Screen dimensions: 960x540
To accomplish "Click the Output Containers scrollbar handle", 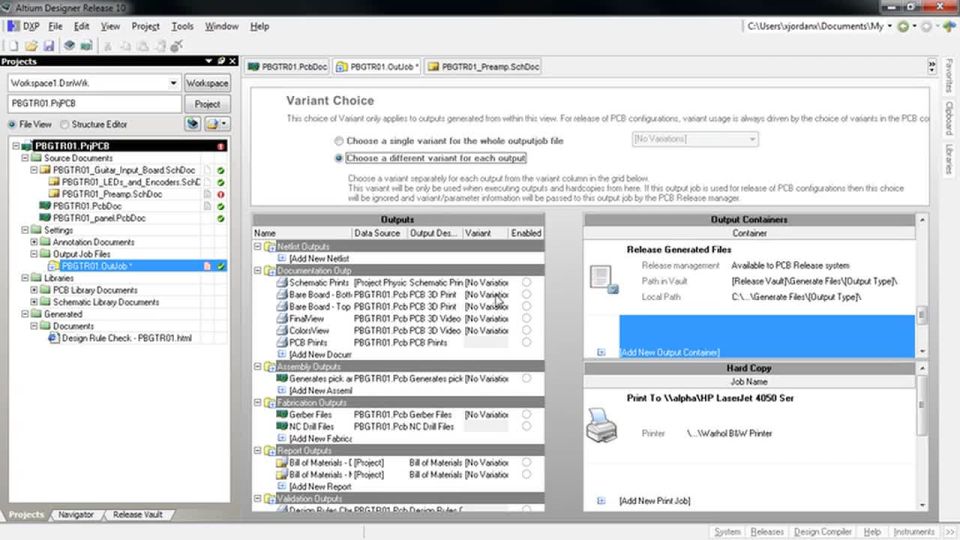I will (x=922, y=315).
